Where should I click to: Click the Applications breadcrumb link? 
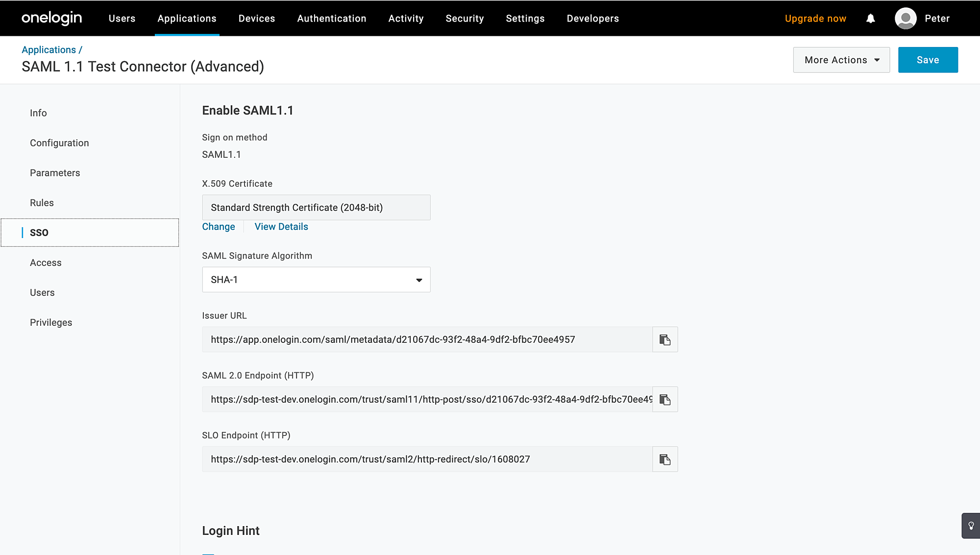point(49,50)
